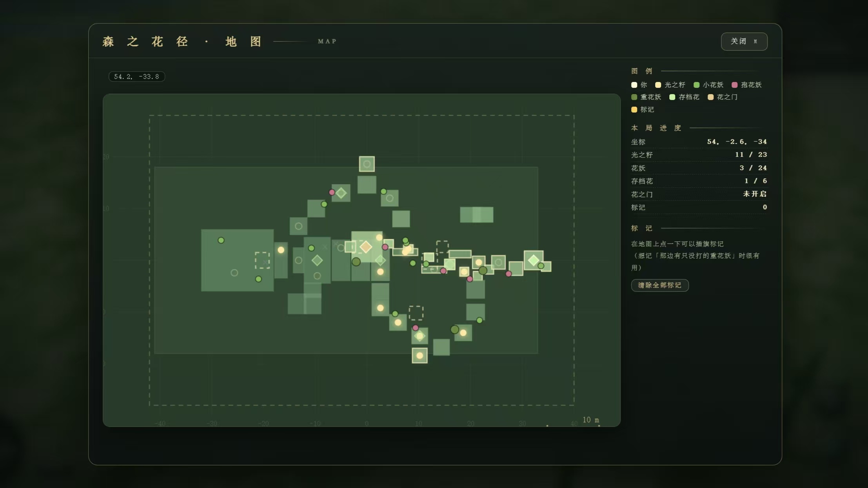Click the 清除全部标记 button
The width and height of the screenshot is (868, 488).
click(659, 285)
